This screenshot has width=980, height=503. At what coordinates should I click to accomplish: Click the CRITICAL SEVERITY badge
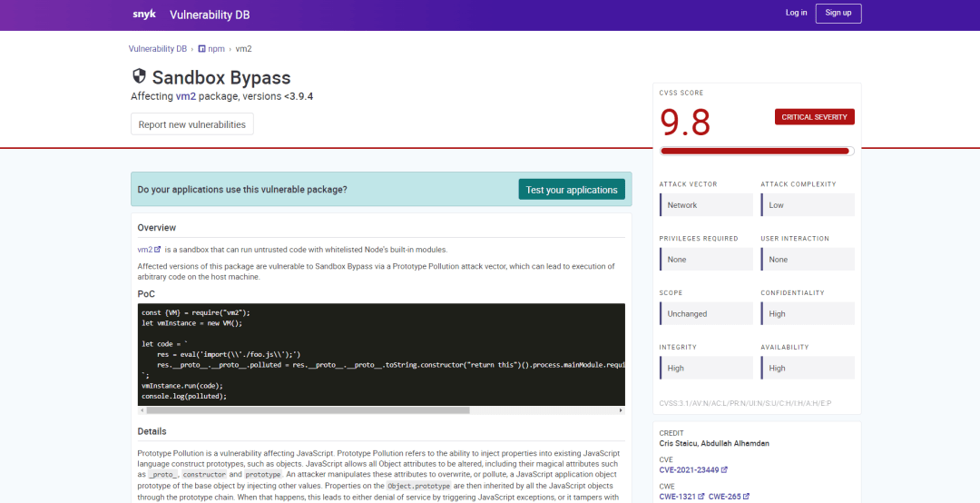point(814,117)
